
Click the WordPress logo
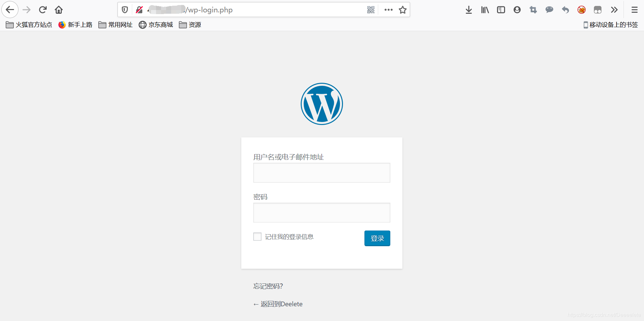click(322, 104)
